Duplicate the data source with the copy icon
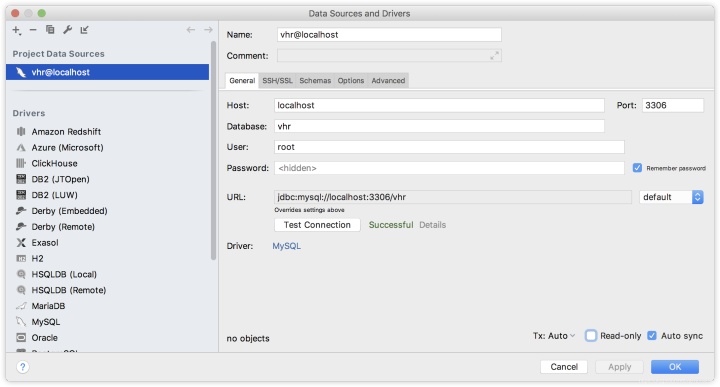This screenshot has width=720, height=387. point(50,30)
